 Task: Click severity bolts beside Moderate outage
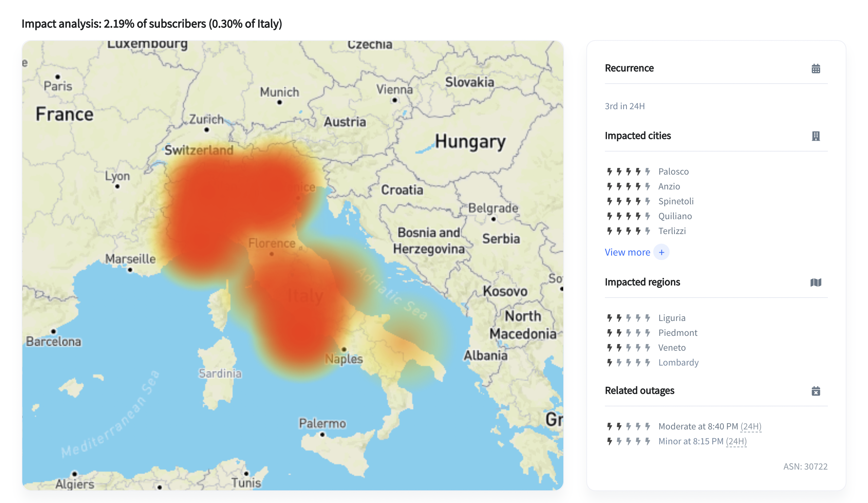628,426
